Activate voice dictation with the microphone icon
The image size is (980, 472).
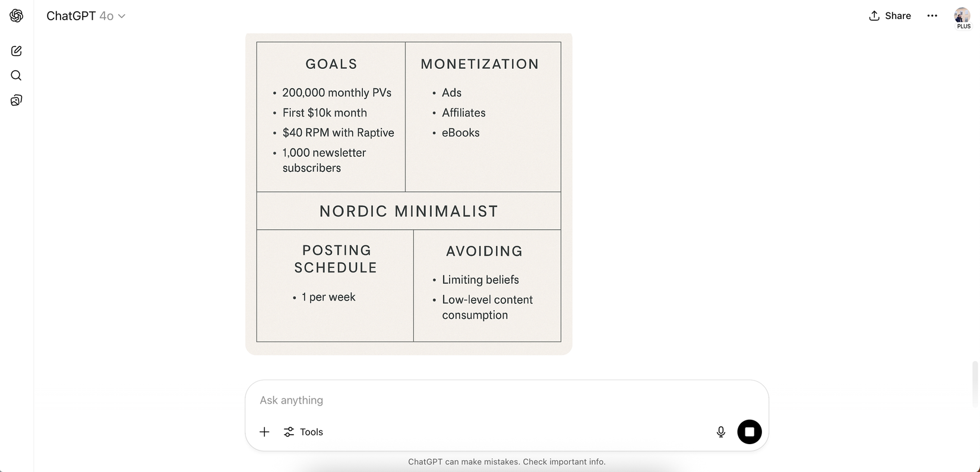point(720,432)
